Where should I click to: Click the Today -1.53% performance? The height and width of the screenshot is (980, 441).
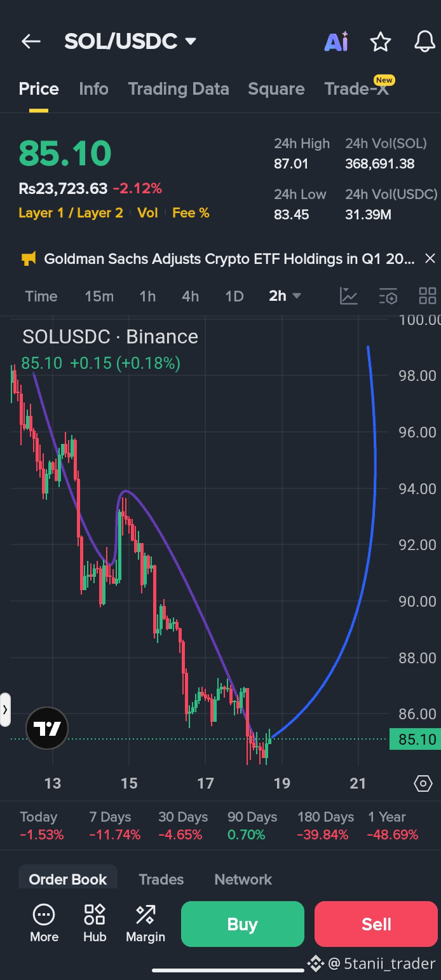pyautogui.click(x=42, y=826)
